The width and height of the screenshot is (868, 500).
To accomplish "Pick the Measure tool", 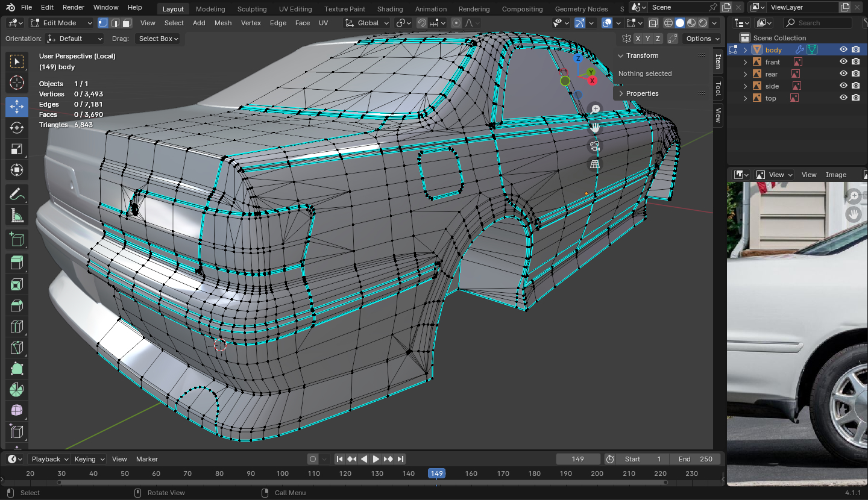I will pyautogui.click(x=17, y=216).
